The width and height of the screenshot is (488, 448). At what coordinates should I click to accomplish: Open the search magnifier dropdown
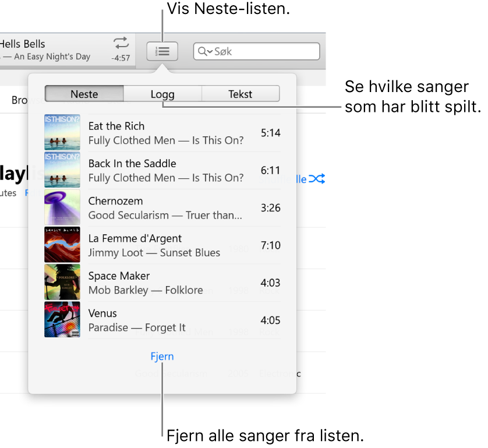[206, 51]
